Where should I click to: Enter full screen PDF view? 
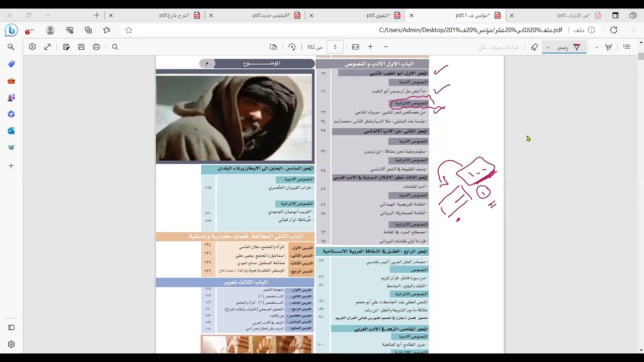[x=47, y=47]
